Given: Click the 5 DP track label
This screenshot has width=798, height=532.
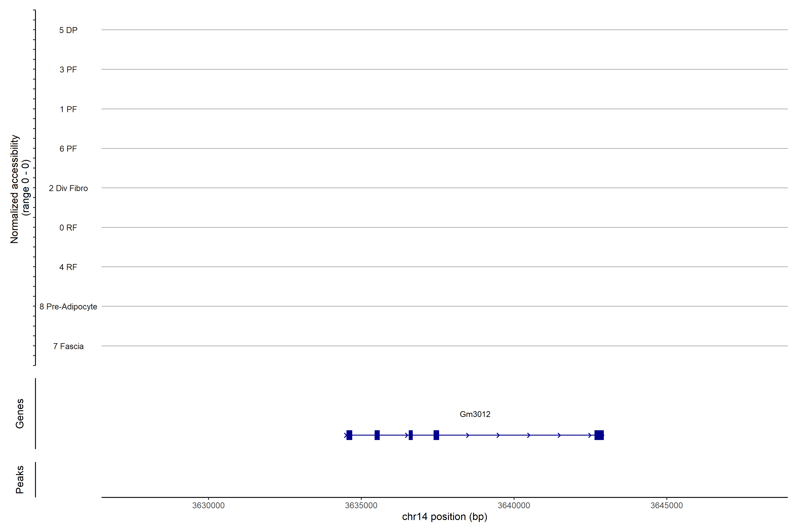Looking at the screenshot, I should [68, 30].
